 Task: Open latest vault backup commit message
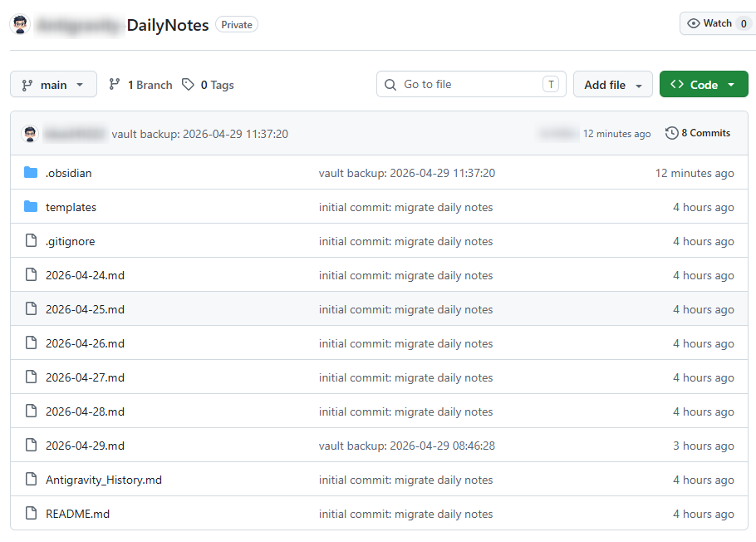coord(199,134)
